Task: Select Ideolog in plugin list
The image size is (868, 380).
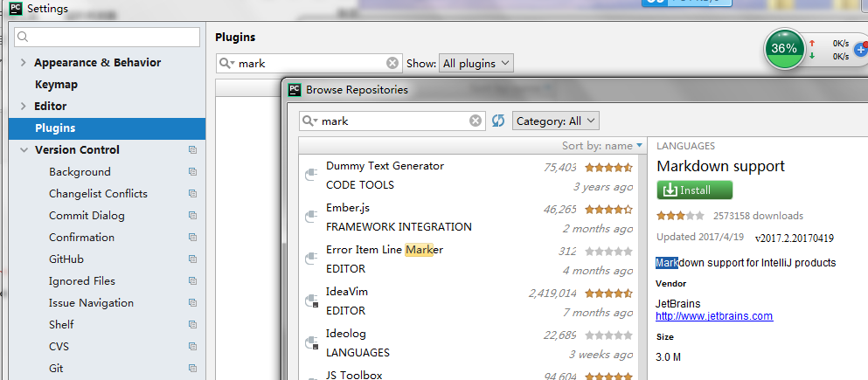Action: coord(469,343)
